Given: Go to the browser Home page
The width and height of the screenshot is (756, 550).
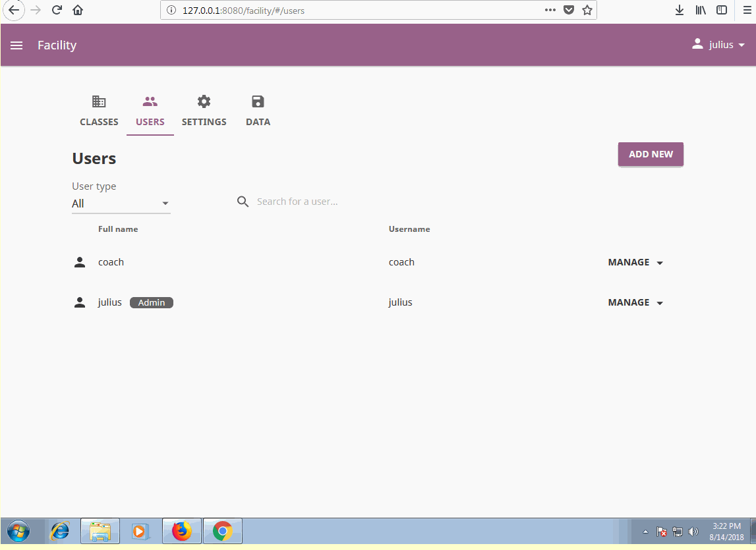Looking at the screenshot, I should [x=78, y=10].
